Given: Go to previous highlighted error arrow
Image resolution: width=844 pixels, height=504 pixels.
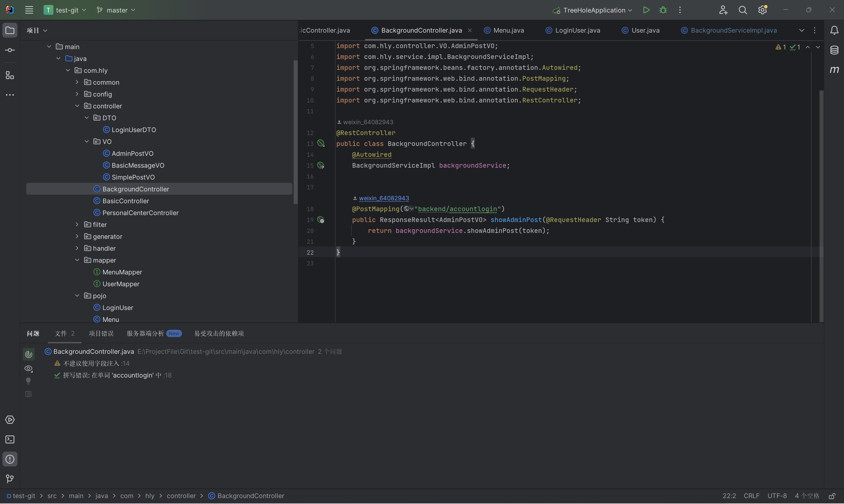Looking at the screenshot, I should point(808,47).
